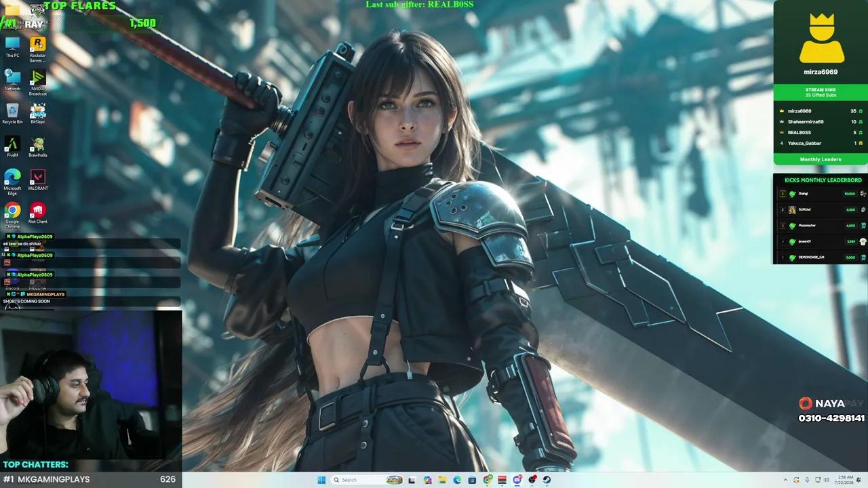Open the Recycle Bin icon
Screen dimensions: 868x488
coord(12,113)
